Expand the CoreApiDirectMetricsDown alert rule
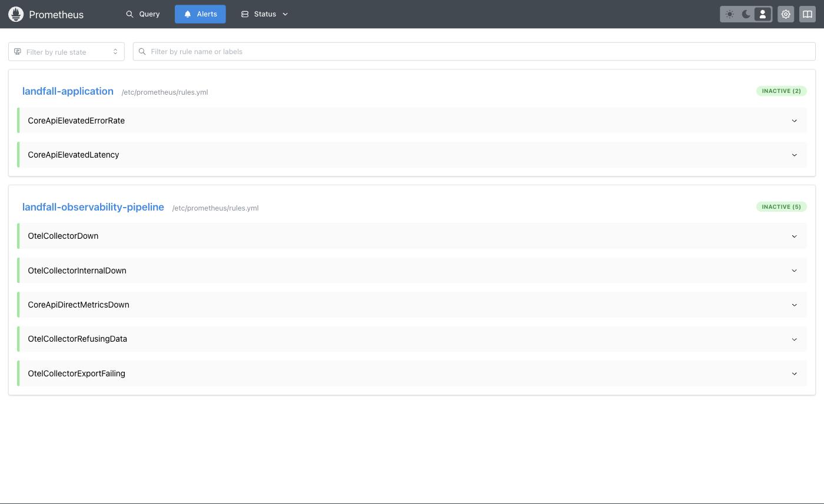Image resolution: width=824 pixels, height=504 pixels. click(412, 305)
